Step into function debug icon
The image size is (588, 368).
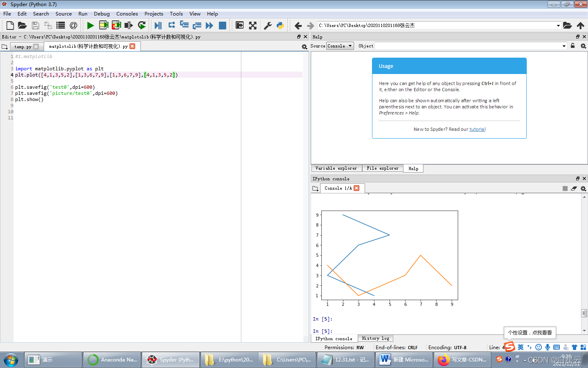click(x=184, y=25)
